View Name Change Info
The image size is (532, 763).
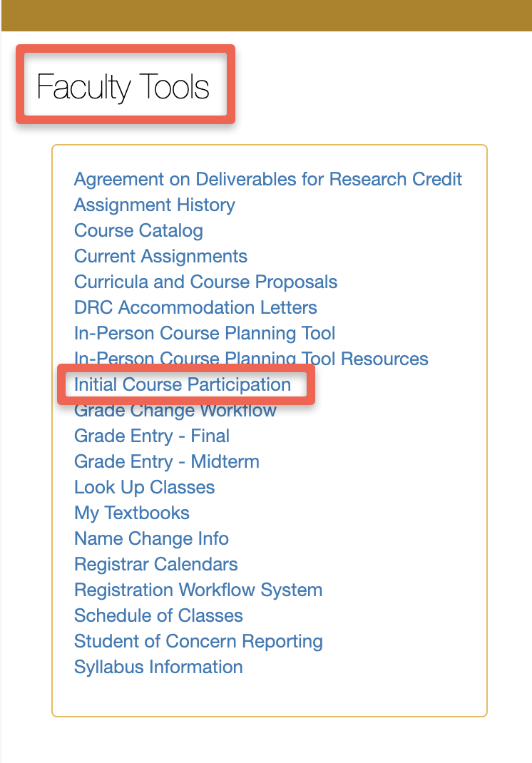151,538
